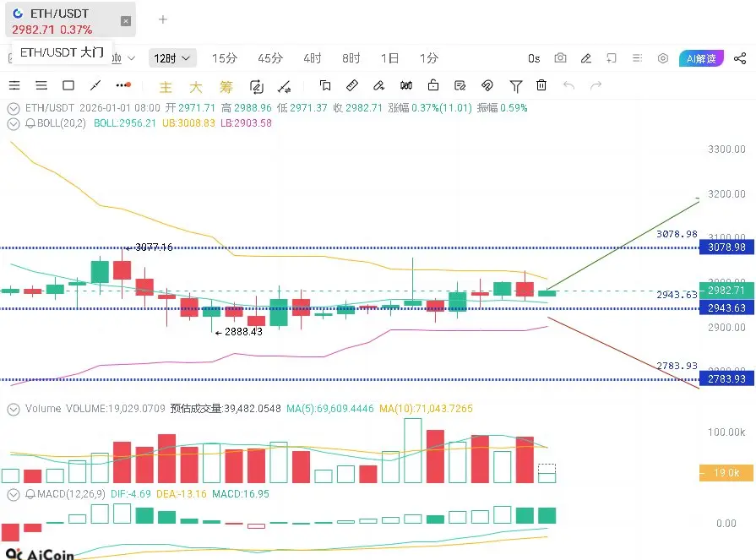The height and width of the screenshot is (560, 756).
Task: Delete drawings with trash icon
Action: [541, 85]
